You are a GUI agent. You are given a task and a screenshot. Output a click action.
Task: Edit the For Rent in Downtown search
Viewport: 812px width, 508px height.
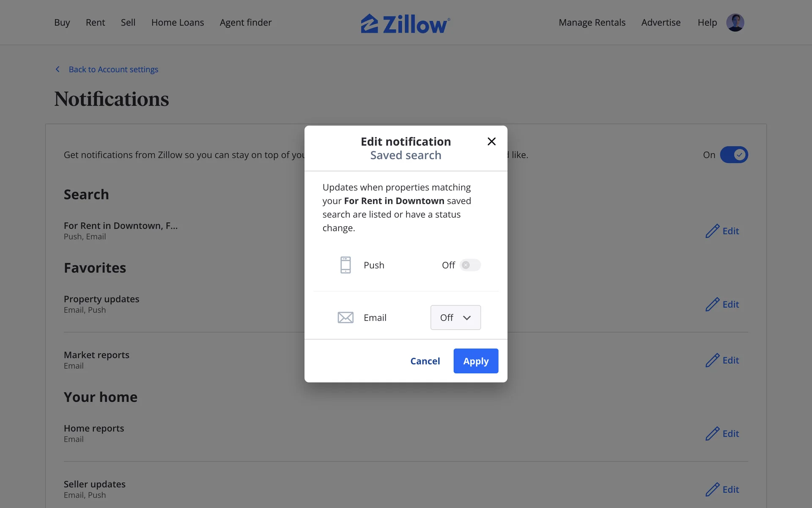click(x=722, y=231)
